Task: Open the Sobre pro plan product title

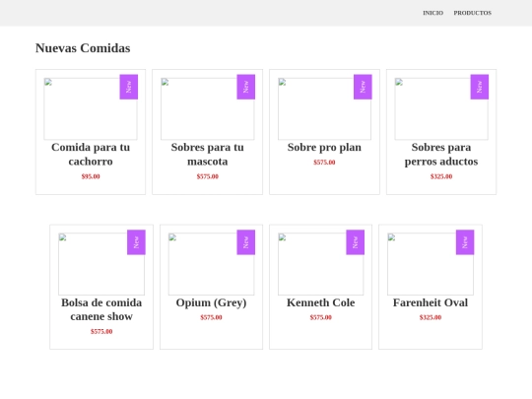Action: coord(324,147)
